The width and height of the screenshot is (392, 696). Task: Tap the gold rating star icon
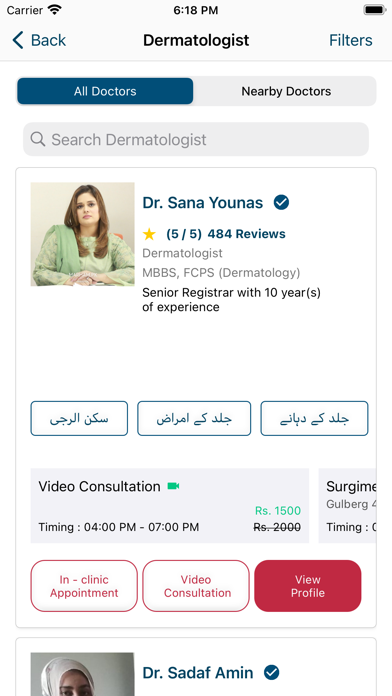(149, 234)
